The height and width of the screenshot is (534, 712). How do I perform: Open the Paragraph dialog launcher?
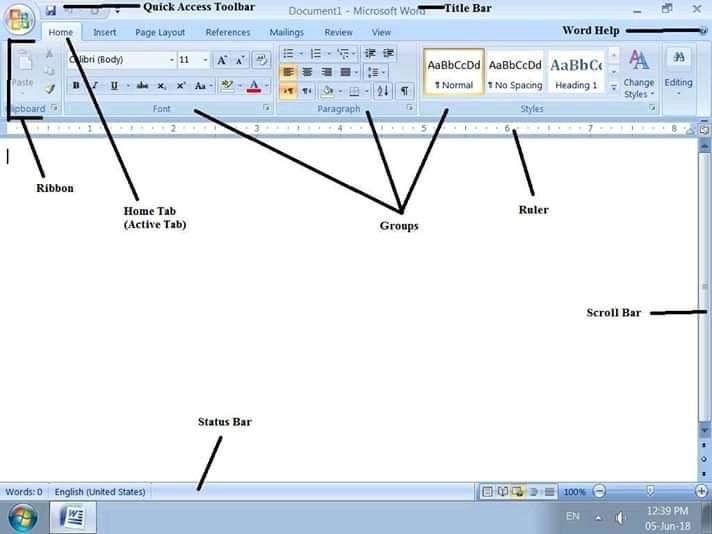tap(410, 108)
